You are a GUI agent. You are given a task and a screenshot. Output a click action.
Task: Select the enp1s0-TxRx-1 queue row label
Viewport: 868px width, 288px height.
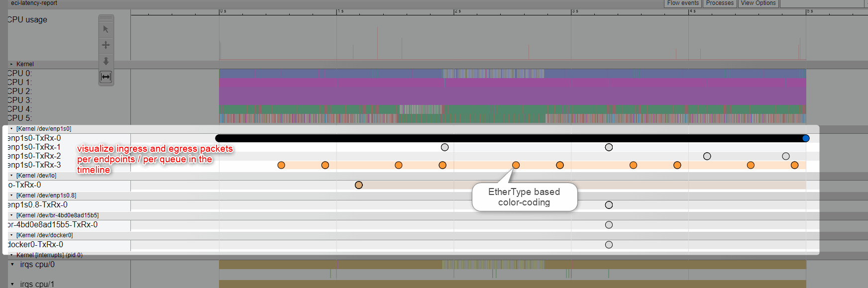pos(34,147)
